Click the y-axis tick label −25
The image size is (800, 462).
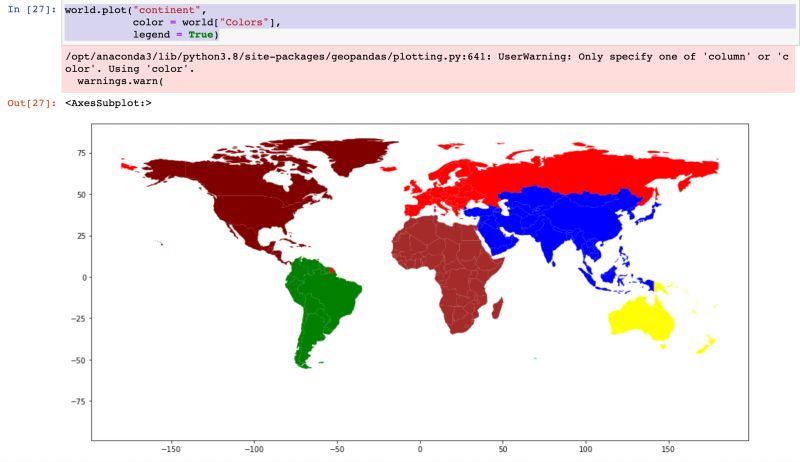(79, 319)
